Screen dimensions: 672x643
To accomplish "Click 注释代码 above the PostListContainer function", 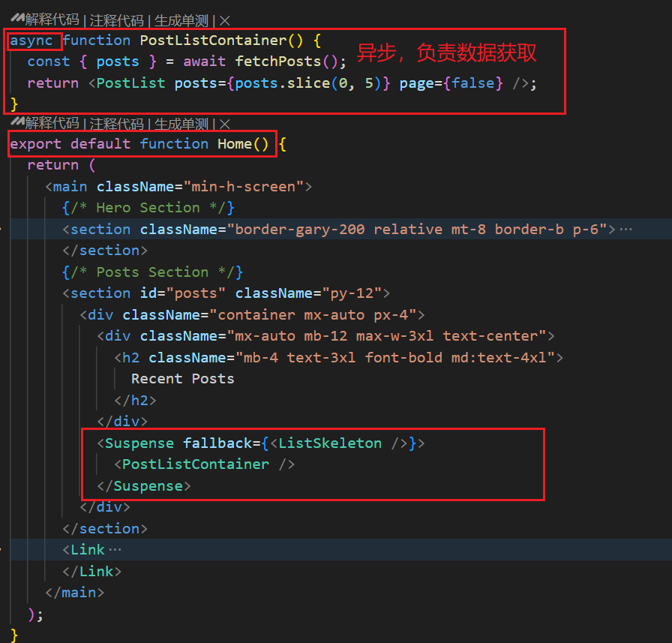I will pyautogui.click(x=116, y=21).
